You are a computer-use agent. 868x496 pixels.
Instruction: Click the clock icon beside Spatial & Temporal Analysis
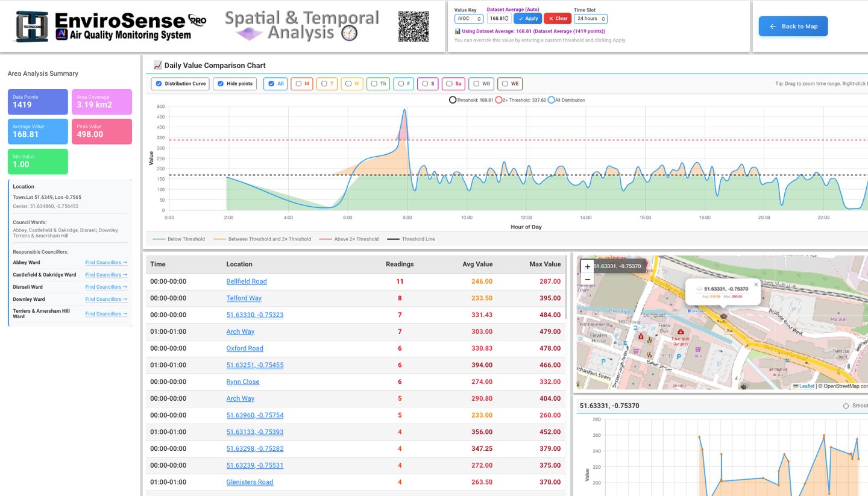tap(349, 34)
